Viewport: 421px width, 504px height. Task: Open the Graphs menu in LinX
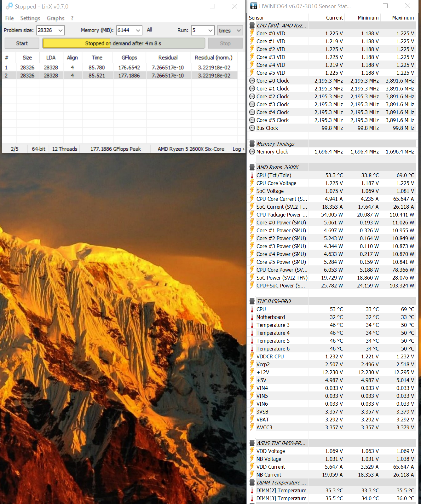[x=55, y=18]
